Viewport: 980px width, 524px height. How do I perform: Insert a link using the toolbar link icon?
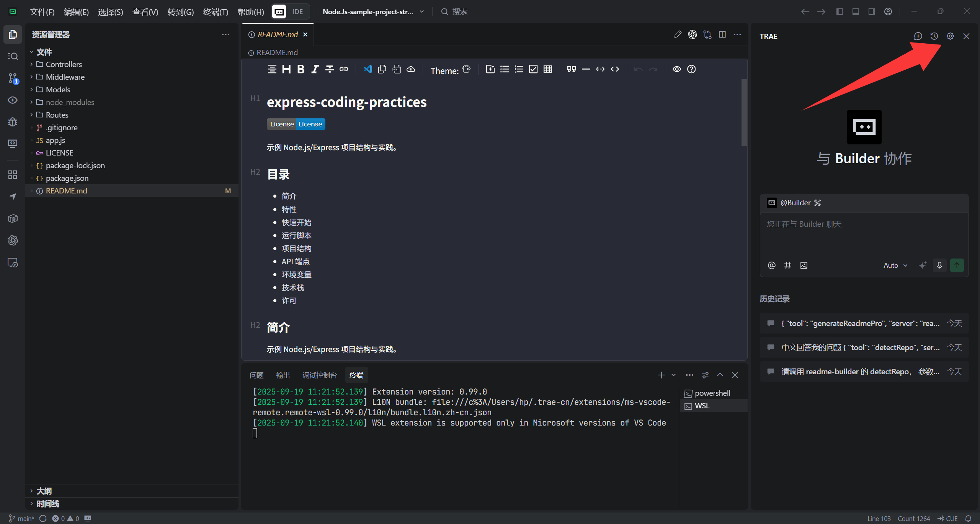[x=344, y=69]
